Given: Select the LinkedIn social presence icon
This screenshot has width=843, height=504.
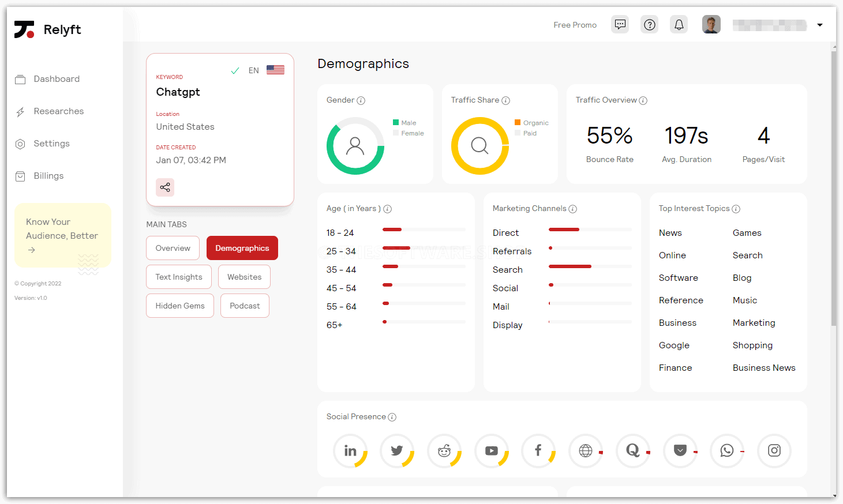Looking at the screenshot, I should click(350, 451).
